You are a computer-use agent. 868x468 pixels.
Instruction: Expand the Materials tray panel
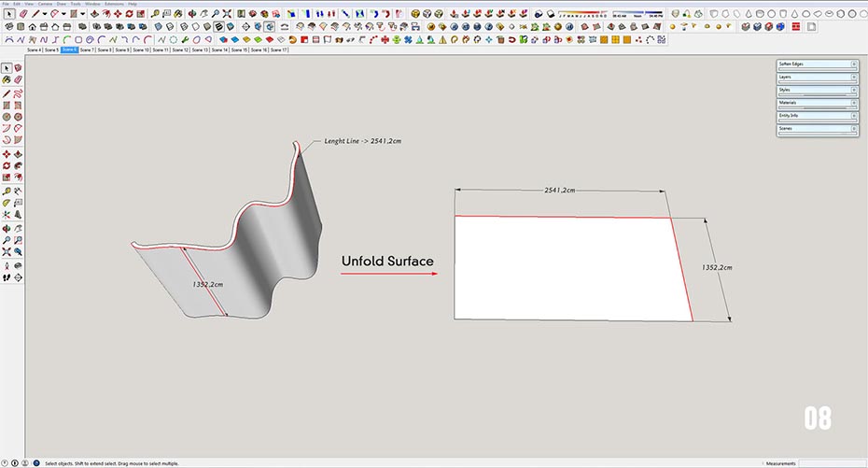click(817, 103)
